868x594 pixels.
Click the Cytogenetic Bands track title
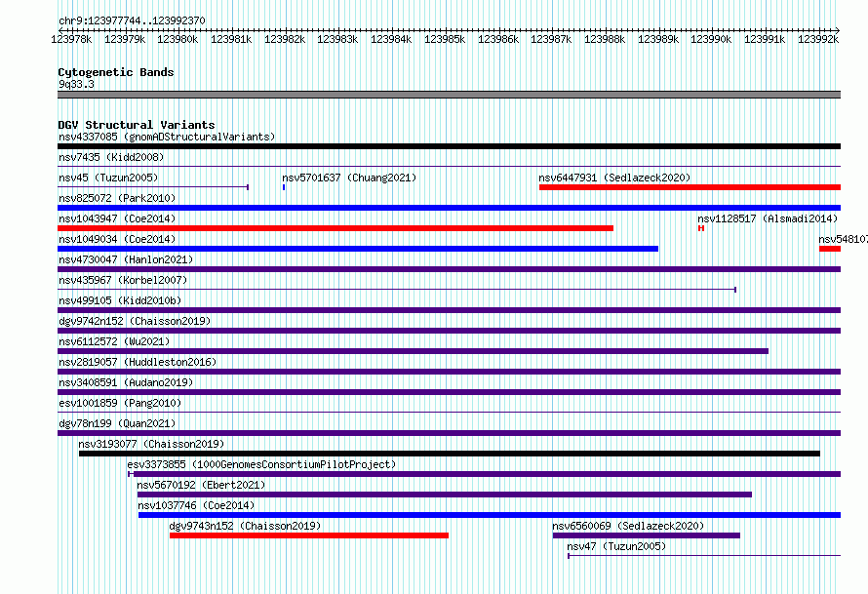pos(116,72)
